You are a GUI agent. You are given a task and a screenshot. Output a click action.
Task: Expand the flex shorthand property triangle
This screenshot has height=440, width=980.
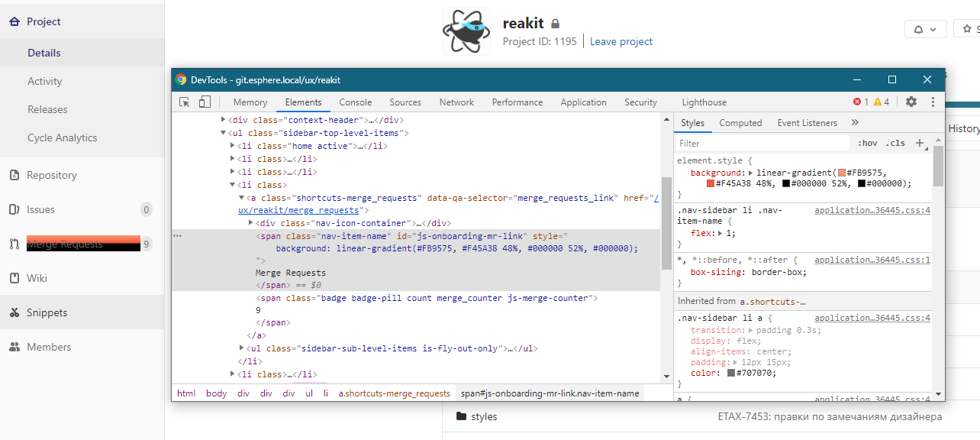[x=719, y=233]
